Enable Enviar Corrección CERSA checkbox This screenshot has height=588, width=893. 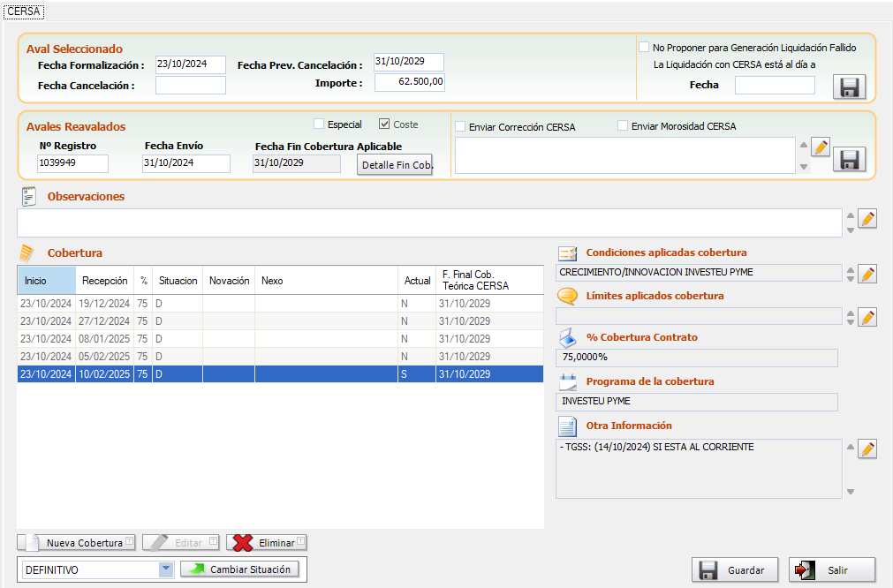click(460, 127)
